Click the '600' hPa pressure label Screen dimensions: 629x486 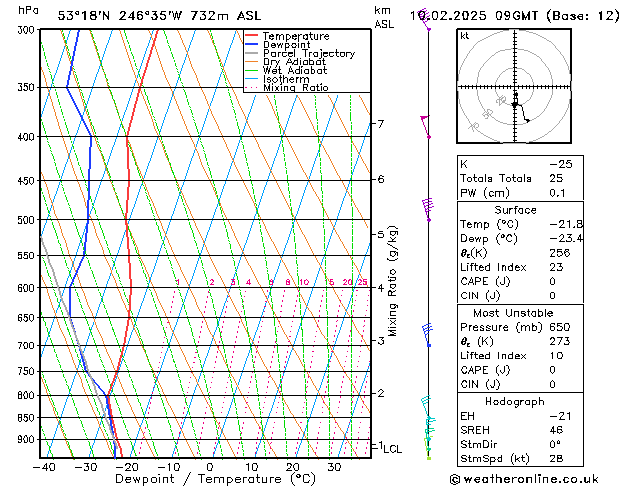pos(28,288)
